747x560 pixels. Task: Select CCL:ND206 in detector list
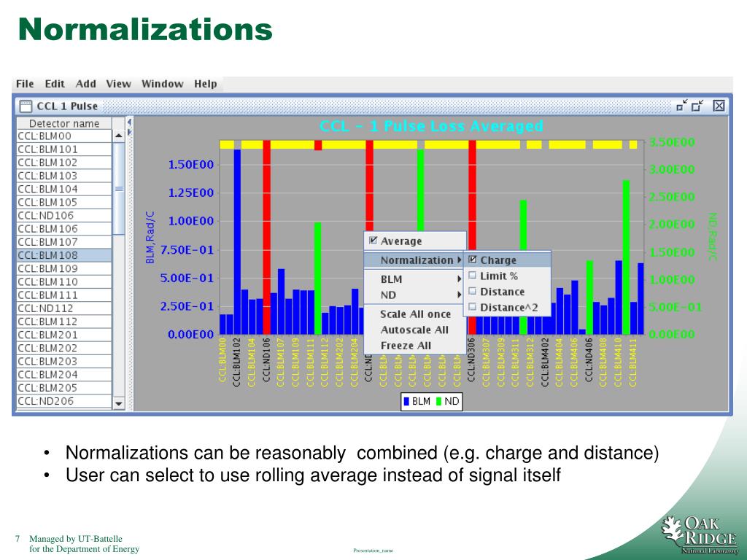(64, 401)
